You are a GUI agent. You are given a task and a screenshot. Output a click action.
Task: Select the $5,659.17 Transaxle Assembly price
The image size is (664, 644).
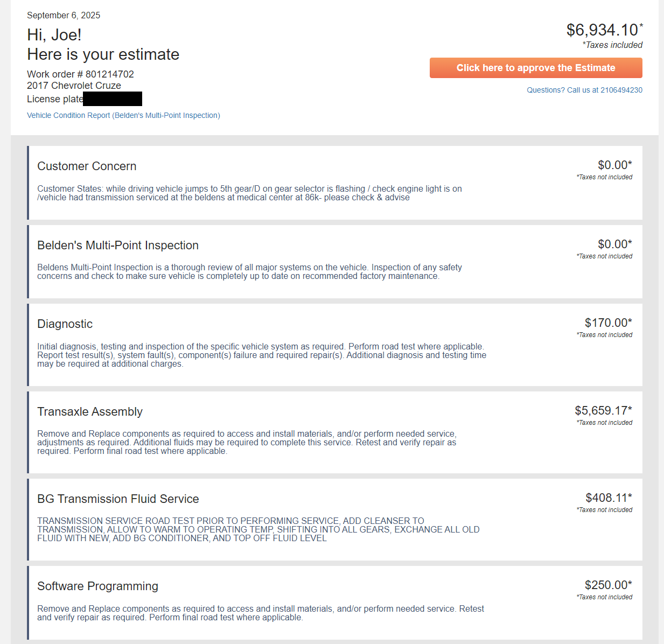click(603, 411)
